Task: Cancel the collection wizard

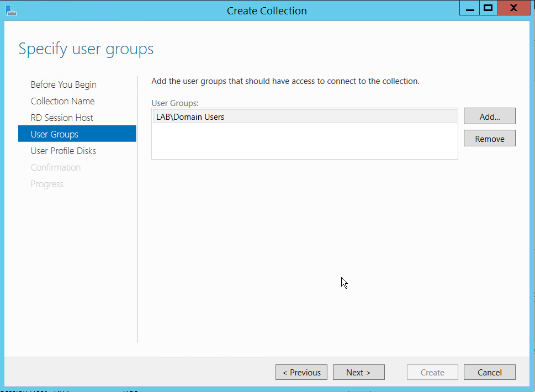Action: [489, 372]
